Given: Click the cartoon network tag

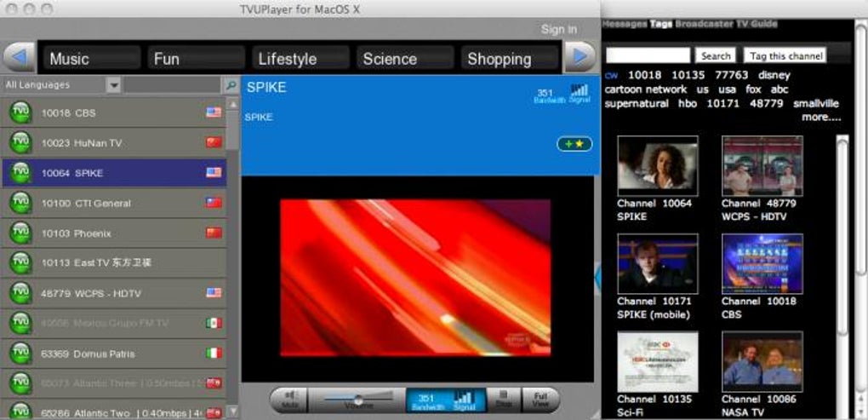Looking at the screenshot, I should click(x=645, y=89).
